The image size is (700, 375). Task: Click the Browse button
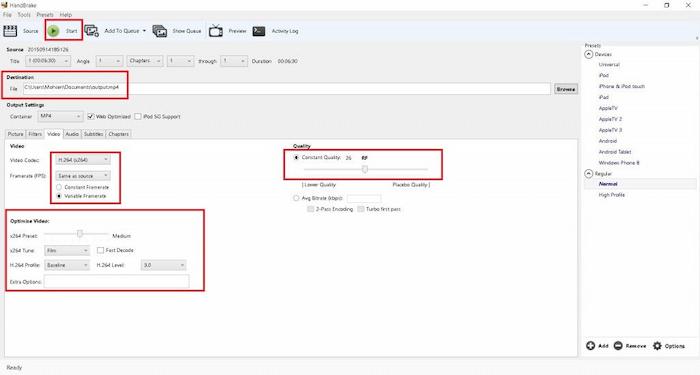click(566, 89)
